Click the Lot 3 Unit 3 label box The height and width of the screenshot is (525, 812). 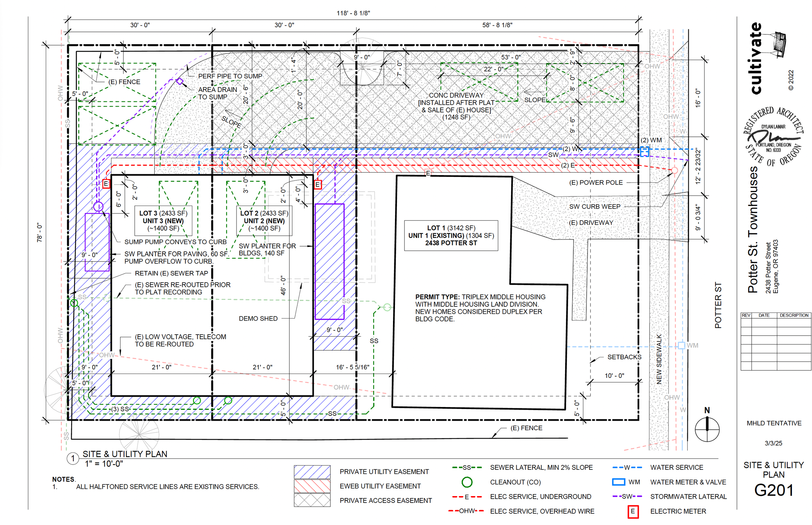(x=163, y=221)
